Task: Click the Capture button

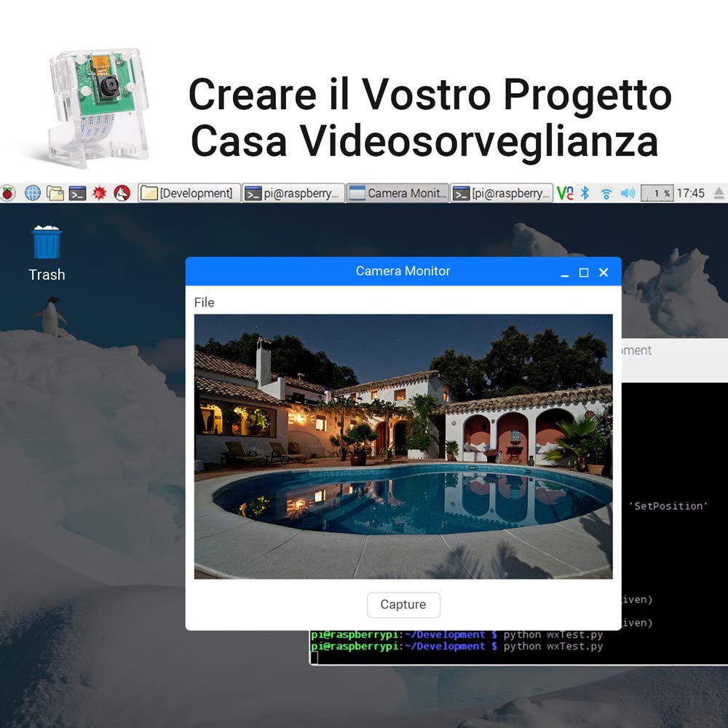Action: 403,604
